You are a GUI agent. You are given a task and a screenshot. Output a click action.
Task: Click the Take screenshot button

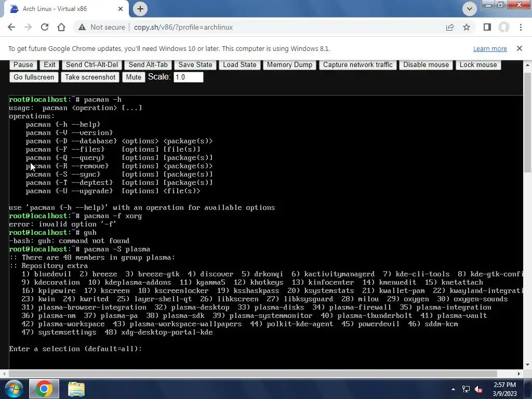click(90, 77)
